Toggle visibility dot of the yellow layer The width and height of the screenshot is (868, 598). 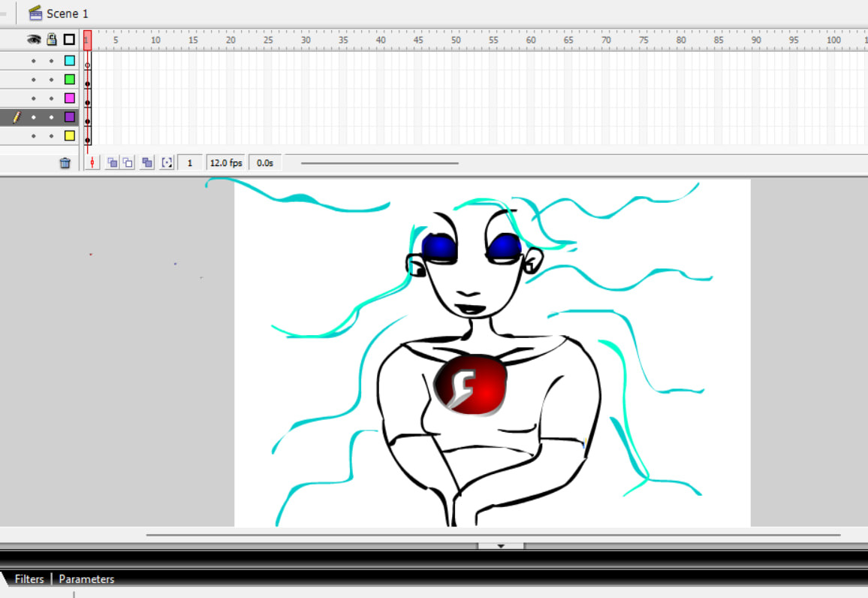click(x=34, y=136)
